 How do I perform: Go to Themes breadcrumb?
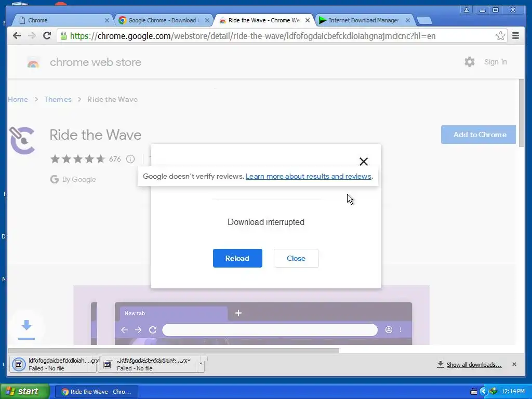pos(58,99)
